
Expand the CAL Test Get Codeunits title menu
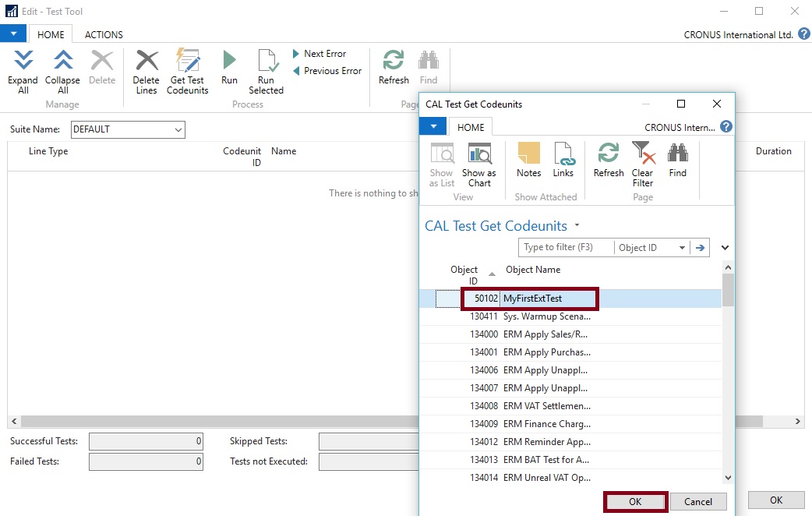[x=577, y=225]
